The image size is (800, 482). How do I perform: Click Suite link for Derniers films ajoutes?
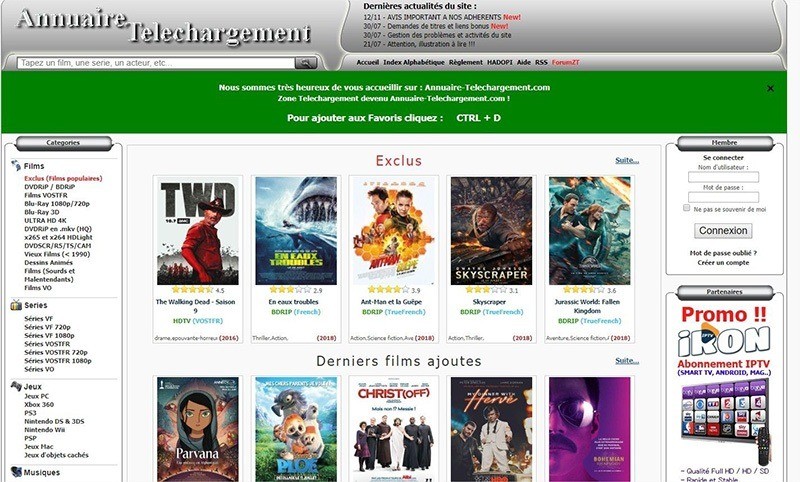pyautogui.click(x=627, y=361)
